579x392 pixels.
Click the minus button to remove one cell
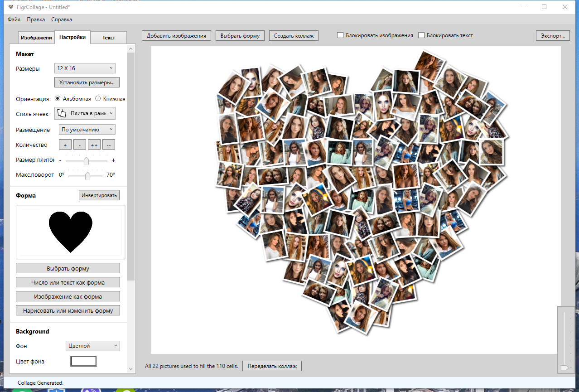tap(80, 145)
